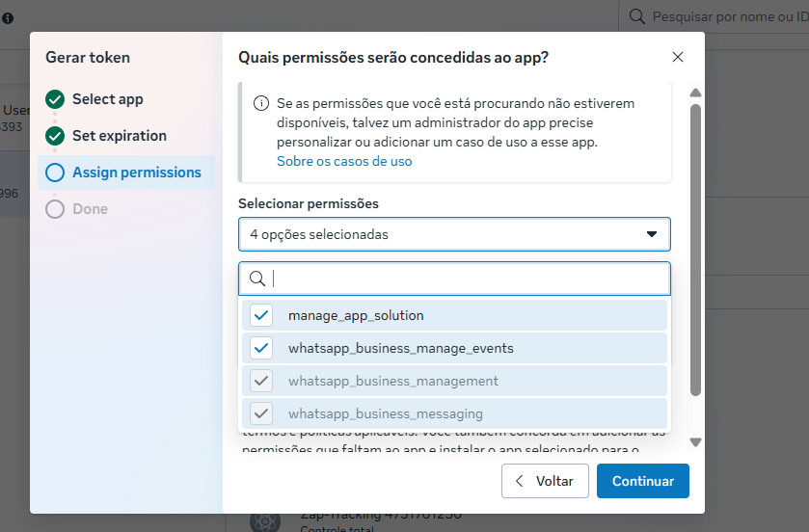Toggle whatsapp_business_management checkbox

tap(261, 381)
